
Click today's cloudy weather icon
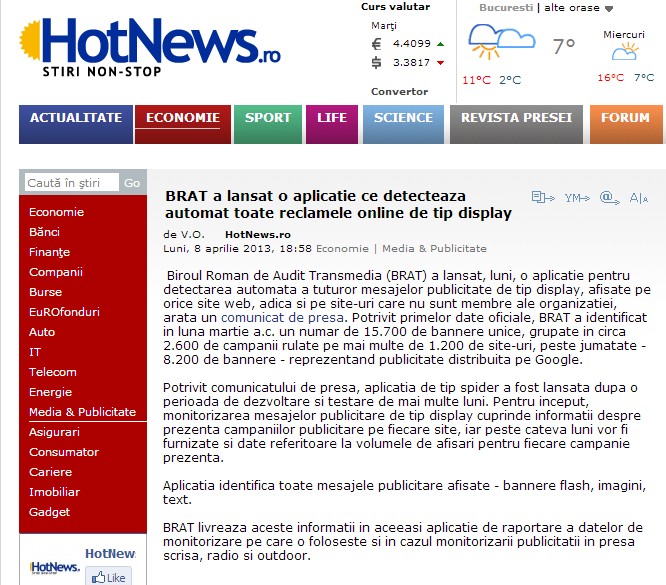[x=501, y=42]
